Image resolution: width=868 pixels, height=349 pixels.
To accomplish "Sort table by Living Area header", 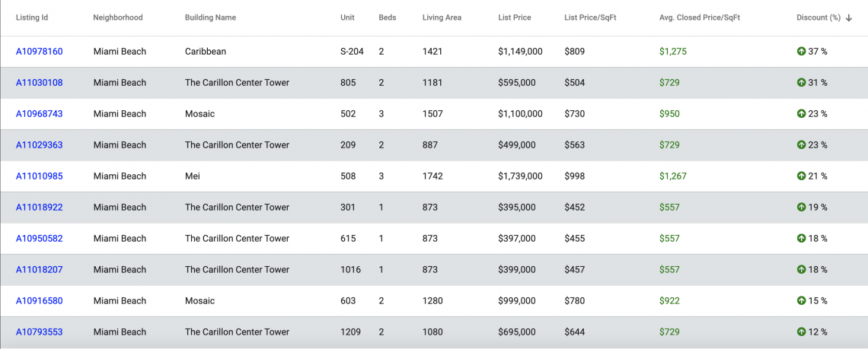I will tap(441, 17).
